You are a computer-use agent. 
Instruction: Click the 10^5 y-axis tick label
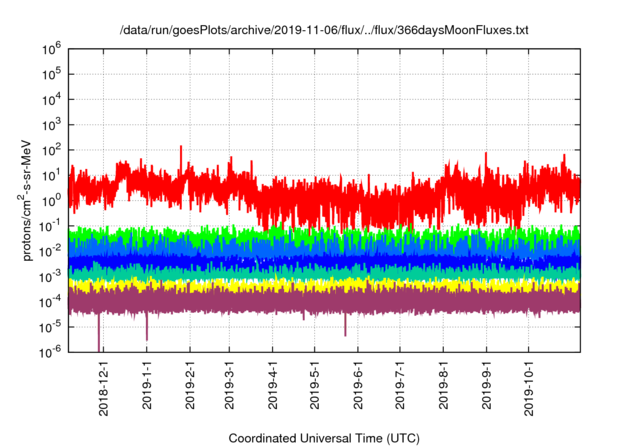(52, 75)
